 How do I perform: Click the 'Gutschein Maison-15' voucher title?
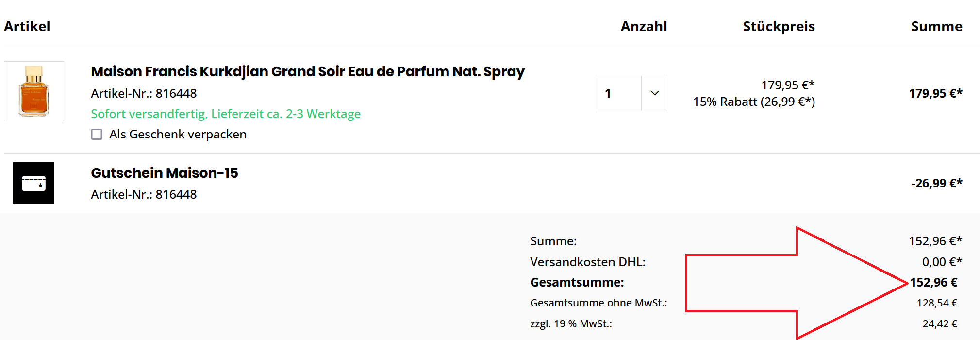click(164, 173)
